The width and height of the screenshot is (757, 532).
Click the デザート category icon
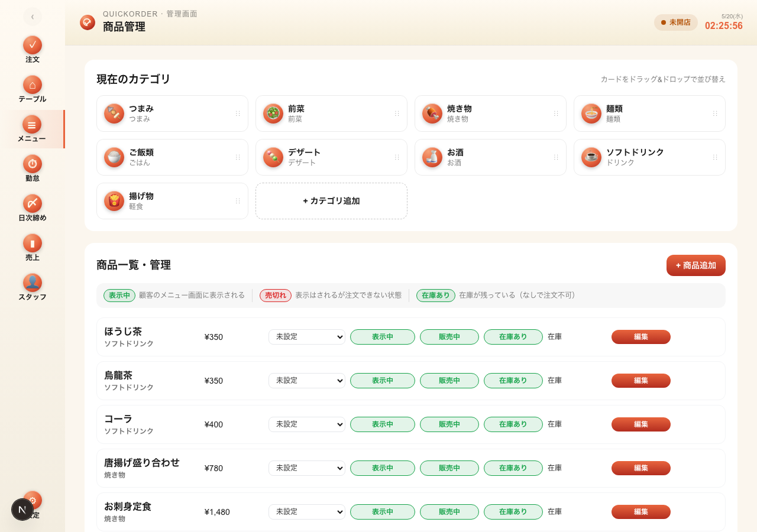tap(273, 157)
